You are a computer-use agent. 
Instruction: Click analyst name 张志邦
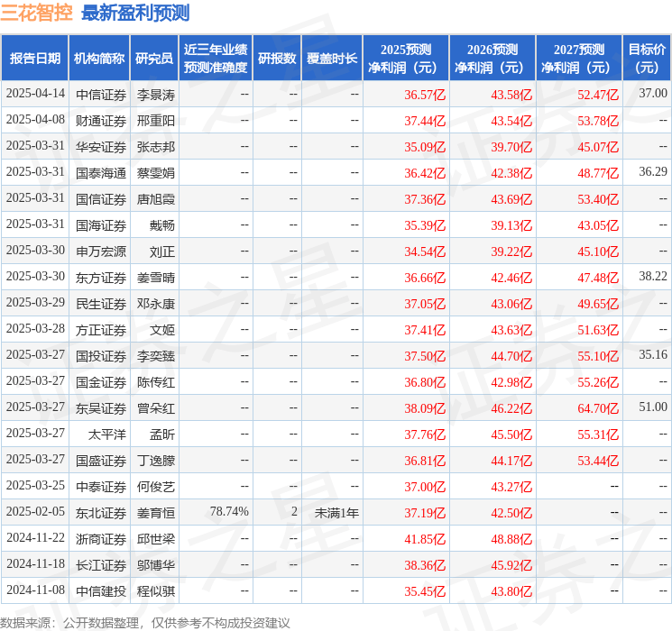[x=156, y=147]
